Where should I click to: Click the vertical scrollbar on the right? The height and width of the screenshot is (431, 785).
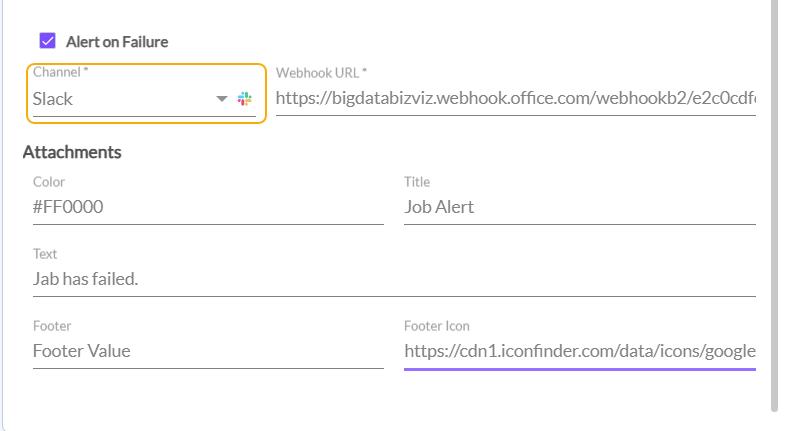[774, 200]
